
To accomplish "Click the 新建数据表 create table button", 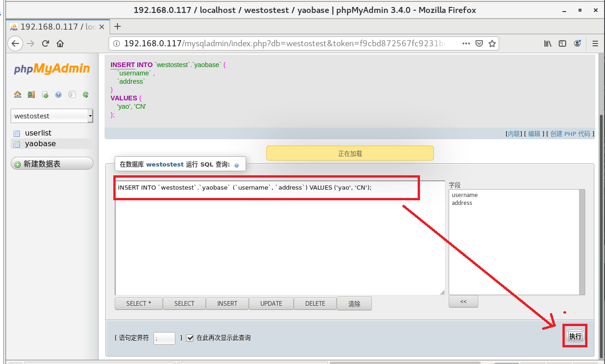I will click(52, 164).
